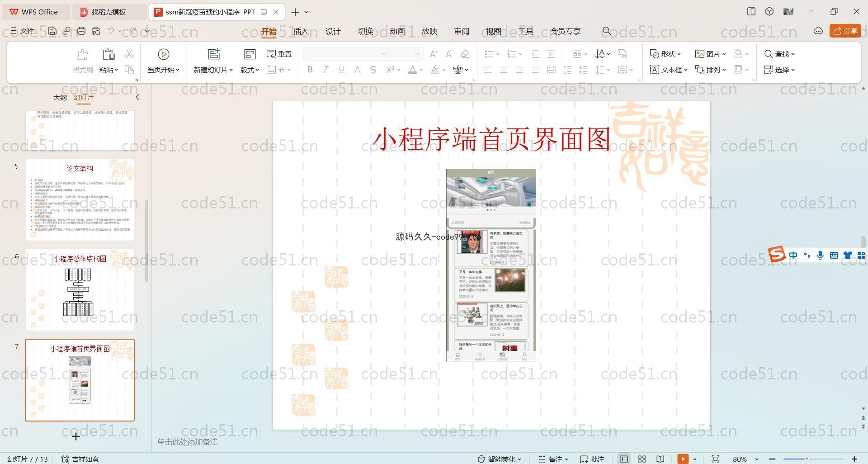Viewport: 868px width, 464px height.
Task: Switch to Normal view icon
Action: [x=623, y=459]
